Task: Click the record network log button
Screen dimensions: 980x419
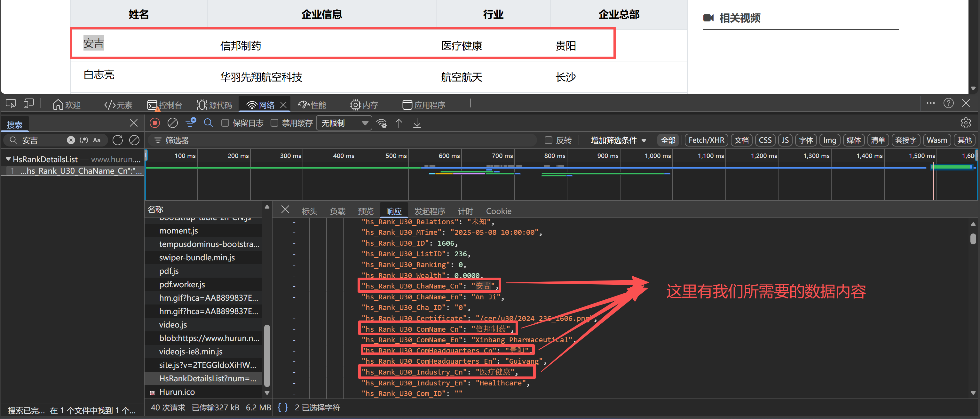Action: click(x=154, y=123)
